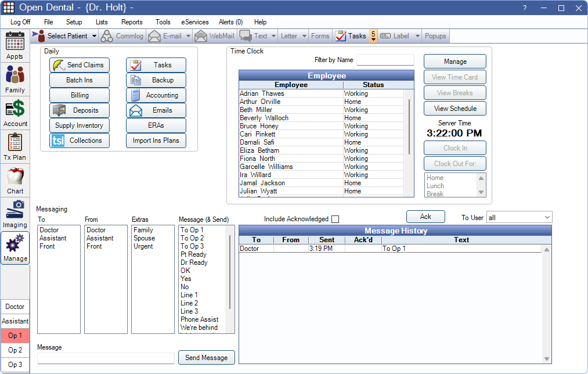Click the Backup button
588x374 pixels.
156,80
